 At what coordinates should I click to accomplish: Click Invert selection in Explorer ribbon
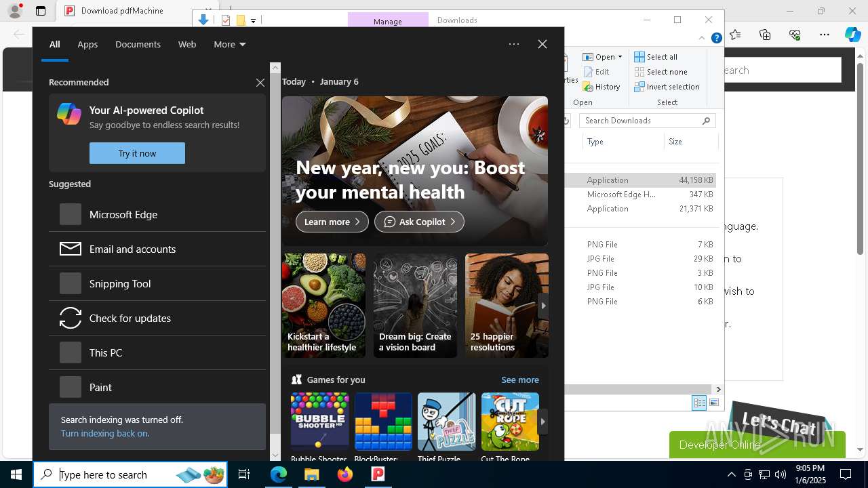click(x=667, y=87)
